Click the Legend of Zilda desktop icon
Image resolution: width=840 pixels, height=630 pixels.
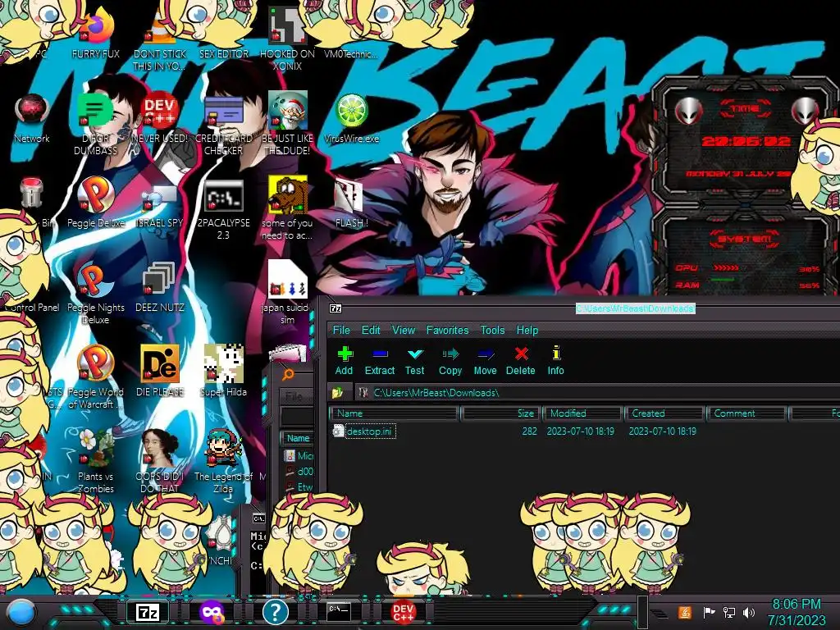223,462
